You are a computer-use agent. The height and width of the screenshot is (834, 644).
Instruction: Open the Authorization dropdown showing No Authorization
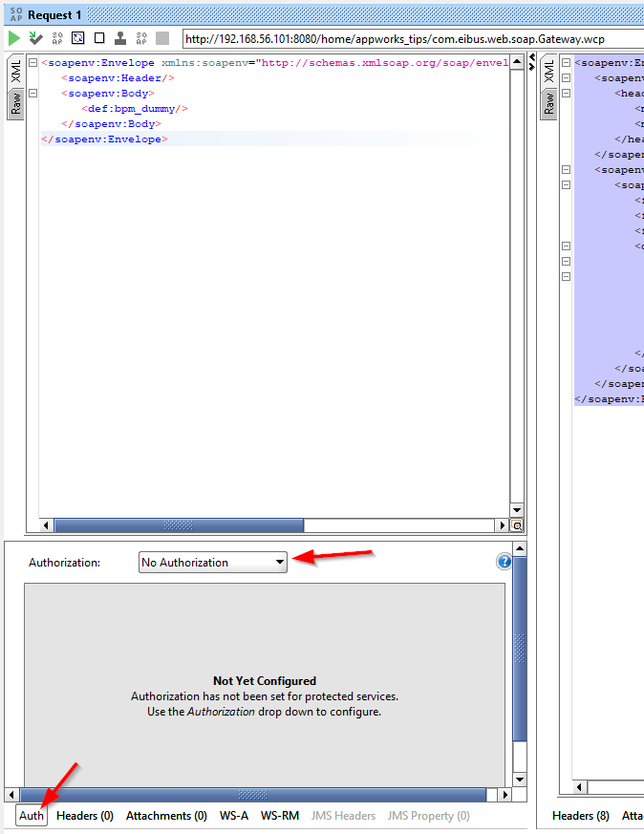(x=213, y=563)
